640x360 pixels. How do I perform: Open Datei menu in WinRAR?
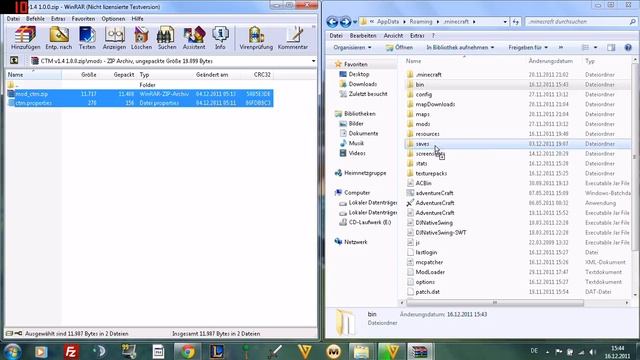pyautogui.click(x=13, y=19)
